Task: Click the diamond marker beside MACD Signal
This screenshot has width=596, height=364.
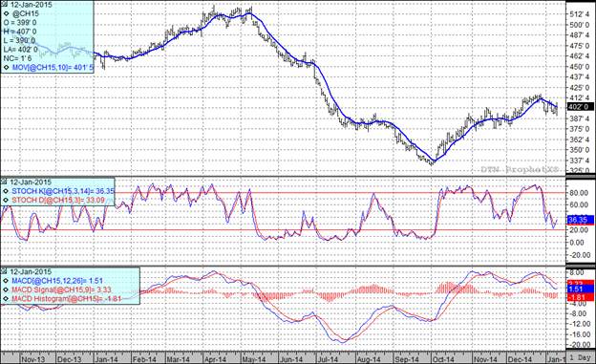Action: pos(6,289)
